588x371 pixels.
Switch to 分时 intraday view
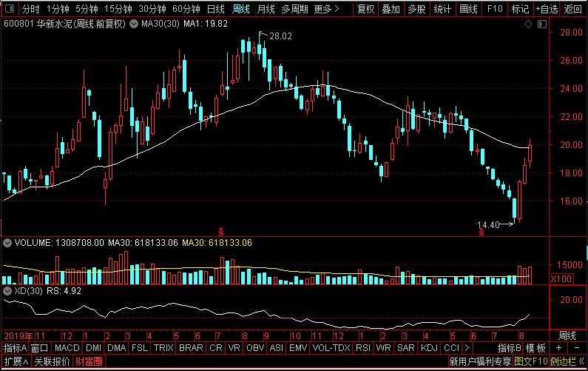[31, 9]
